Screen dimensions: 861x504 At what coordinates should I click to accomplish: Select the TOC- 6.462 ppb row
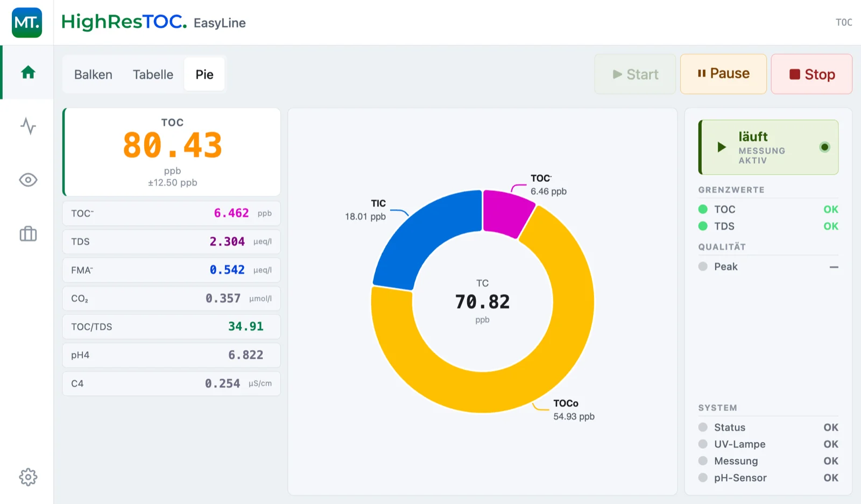pos(172,213)
